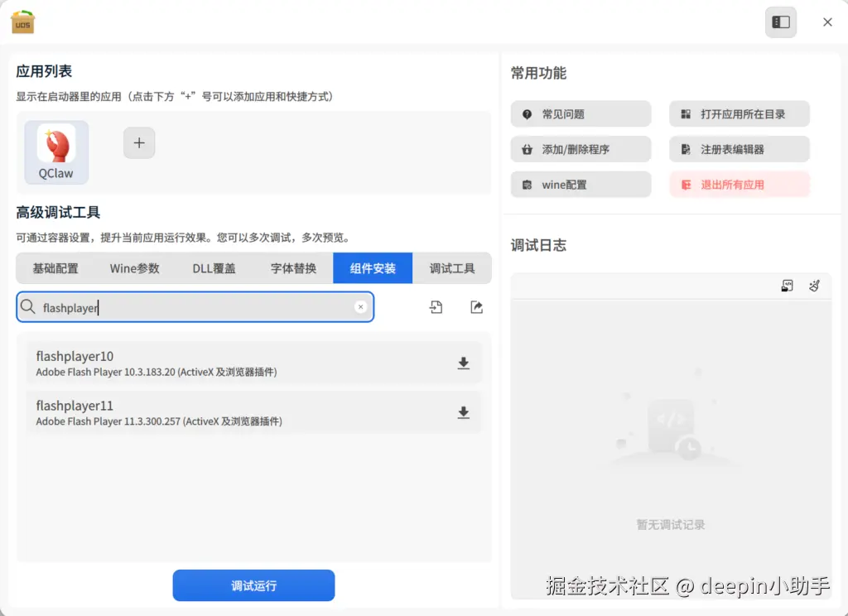This screenshot has height=616, width=848.
Task: Select the flashplayer11 list row
Action: [253, 412]
